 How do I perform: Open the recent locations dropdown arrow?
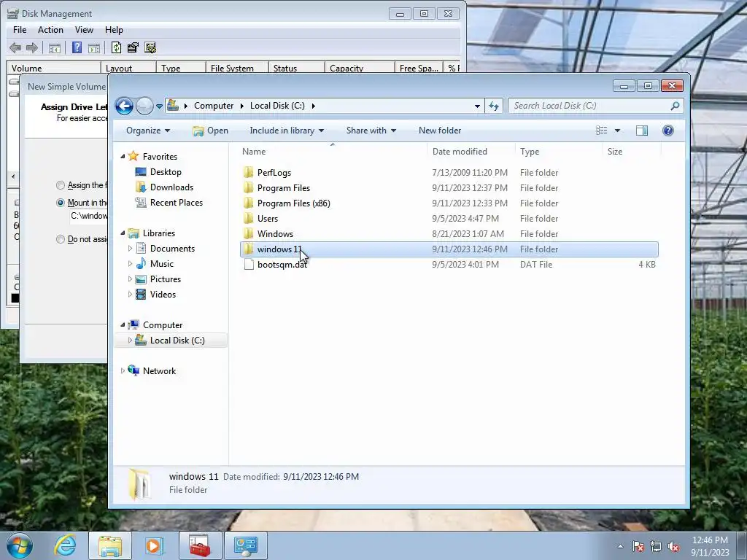[159, 106]
